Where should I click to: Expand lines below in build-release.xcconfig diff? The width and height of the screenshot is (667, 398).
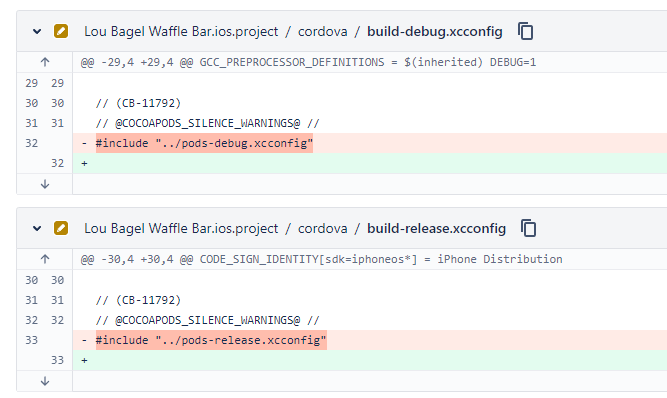click(x=45, y=381)
